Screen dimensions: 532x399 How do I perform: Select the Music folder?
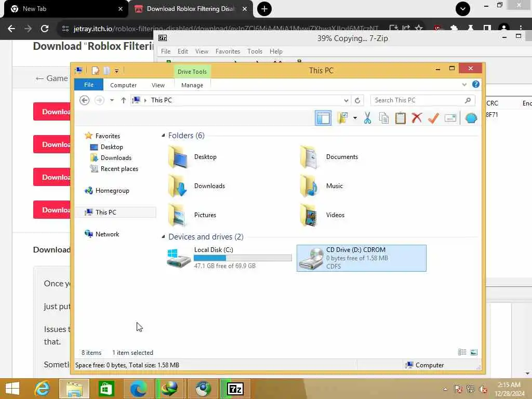(x=322, y=187)
